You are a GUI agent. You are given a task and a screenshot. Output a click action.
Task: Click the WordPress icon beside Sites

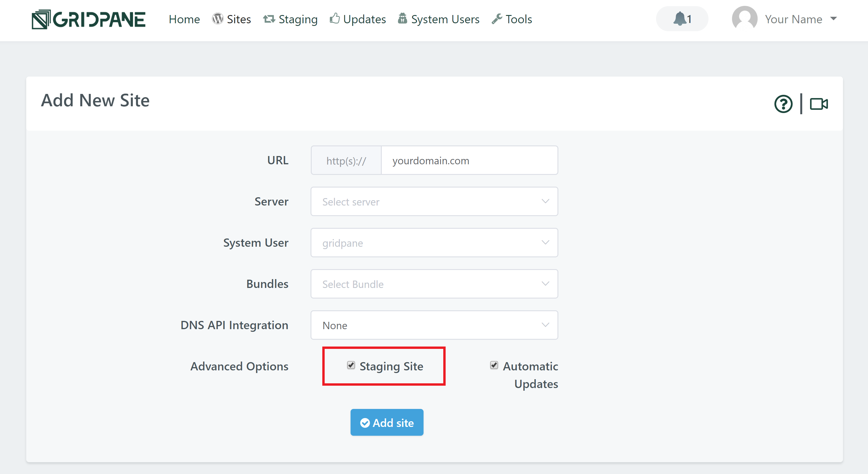click(218, 19)
